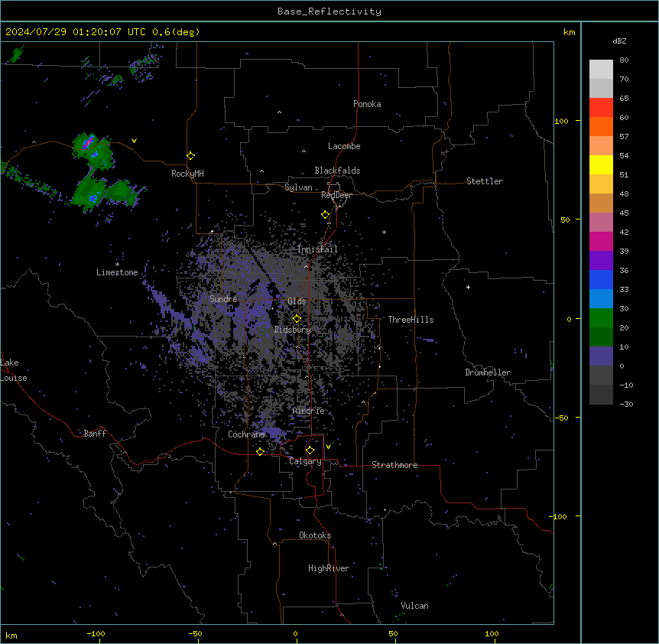Select the 65 dBZ red swatch
This screenshot has height=644, width=659.
[x=601, y=107]
